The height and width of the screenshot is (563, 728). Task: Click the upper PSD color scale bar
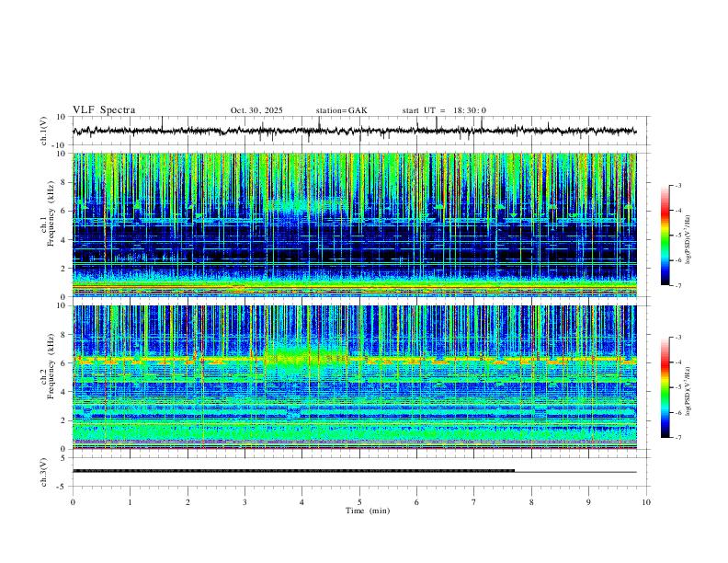click(665, 236)
